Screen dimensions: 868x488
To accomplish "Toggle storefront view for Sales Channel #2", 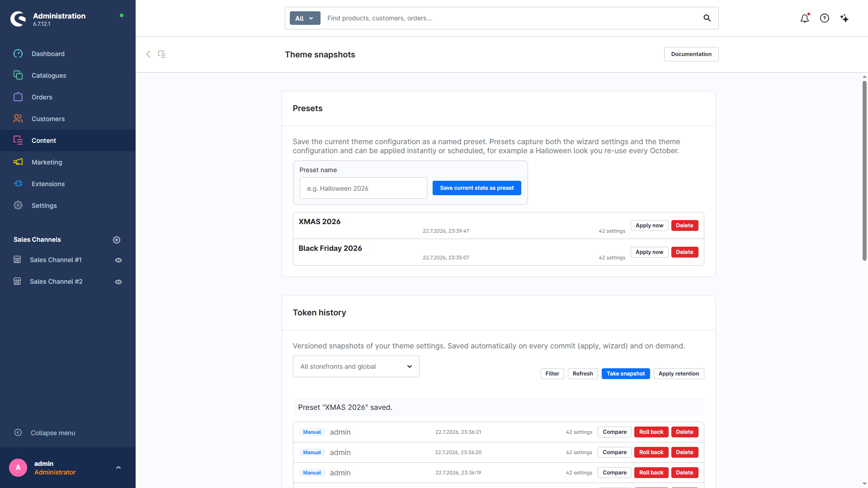I will [x=118, y=282].
